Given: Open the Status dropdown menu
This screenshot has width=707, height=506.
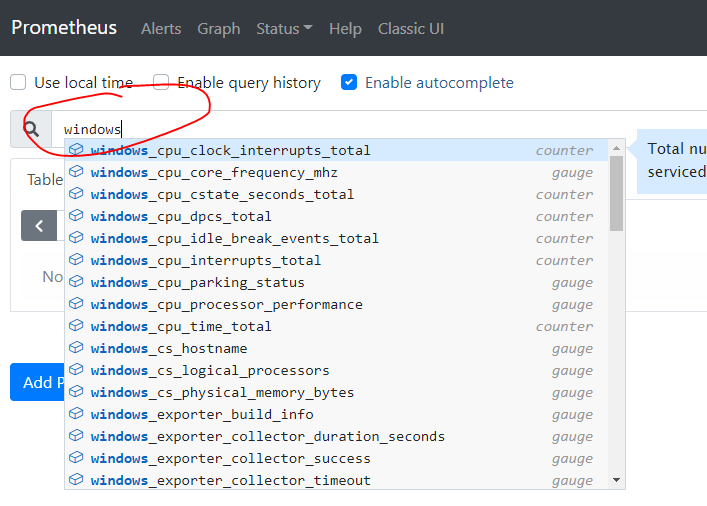Looking at the screenshot, I should pos(284,28).
